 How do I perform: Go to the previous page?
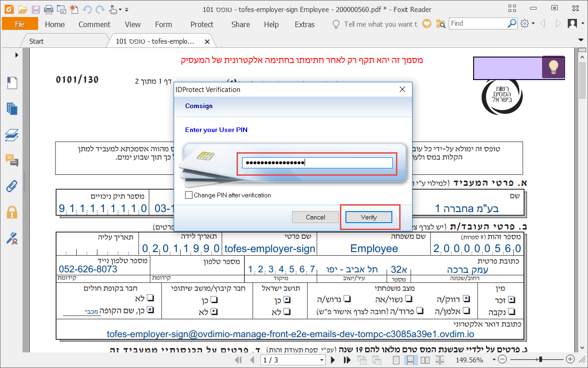tap(251, 360)
